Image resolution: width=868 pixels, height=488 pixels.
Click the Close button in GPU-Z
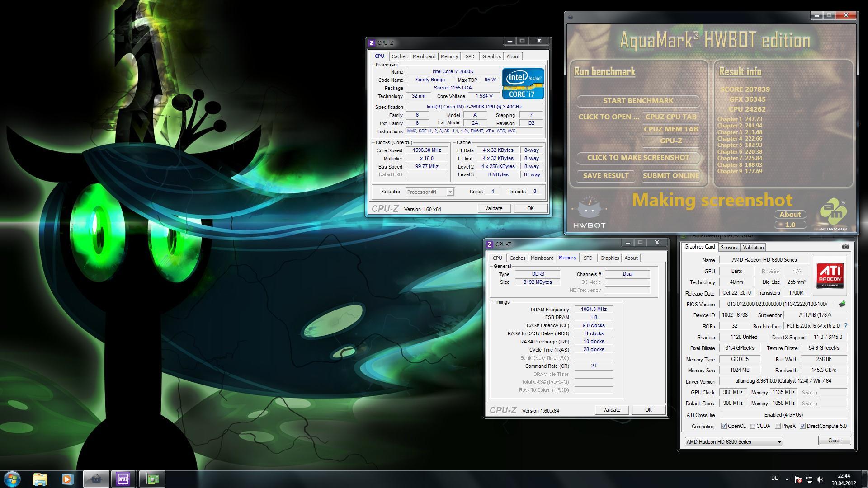click(834, 441)
